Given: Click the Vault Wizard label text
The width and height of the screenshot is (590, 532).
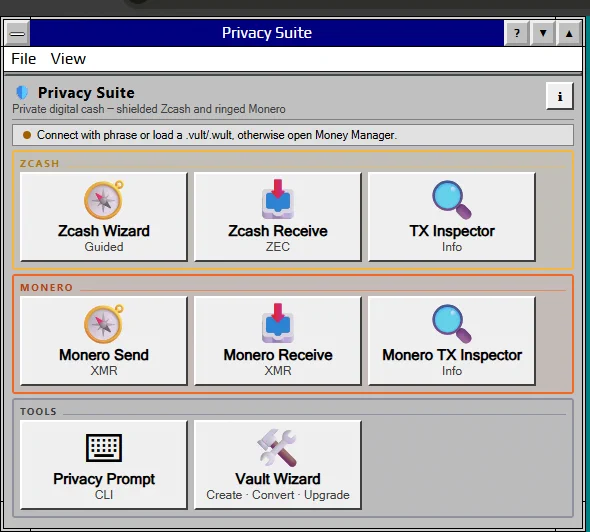Looking at the screenshot, I should click(x=278, y=479).
